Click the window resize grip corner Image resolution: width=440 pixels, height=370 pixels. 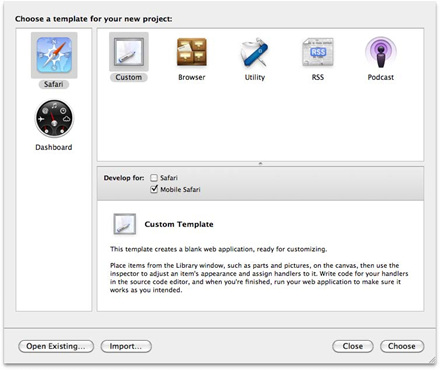[x=432, y=360]
